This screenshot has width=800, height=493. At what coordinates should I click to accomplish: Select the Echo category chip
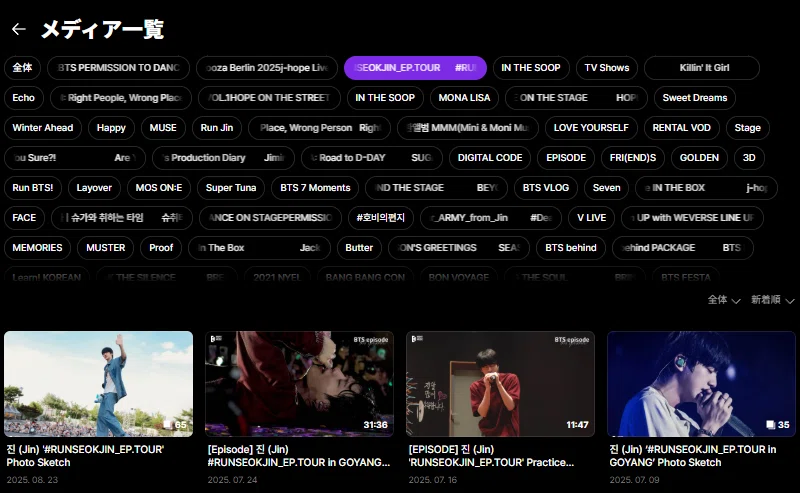tap(23, 98)
